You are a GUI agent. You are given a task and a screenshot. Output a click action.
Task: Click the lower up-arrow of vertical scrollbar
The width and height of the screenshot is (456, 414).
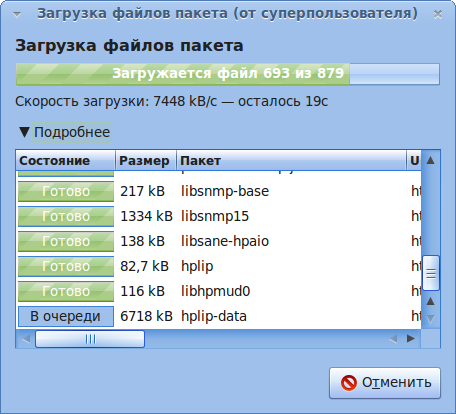(431, 302)
